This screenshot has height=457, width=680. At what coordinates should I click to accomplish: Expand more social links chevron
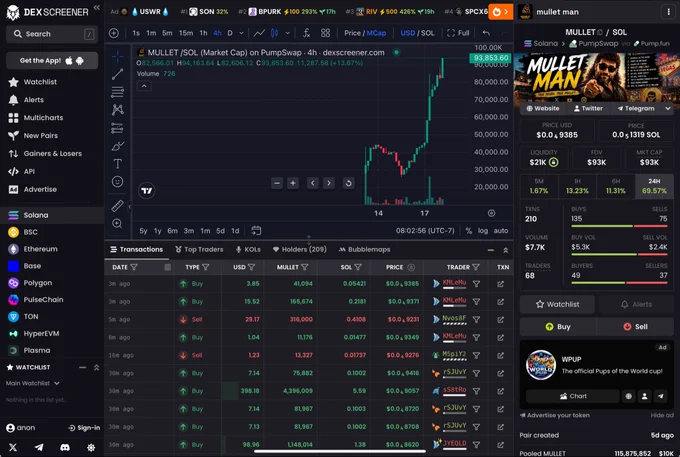click(x=668, y=108)
